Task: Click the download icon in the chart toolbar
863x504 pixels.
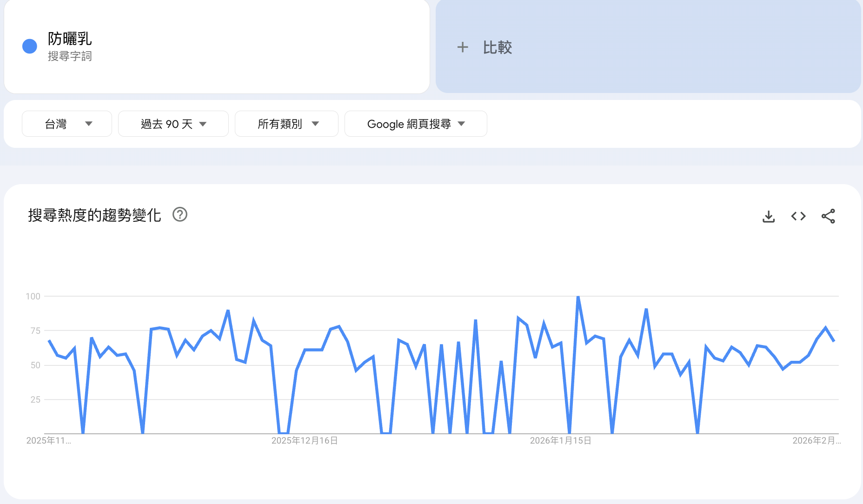Action: click(768, 216)
